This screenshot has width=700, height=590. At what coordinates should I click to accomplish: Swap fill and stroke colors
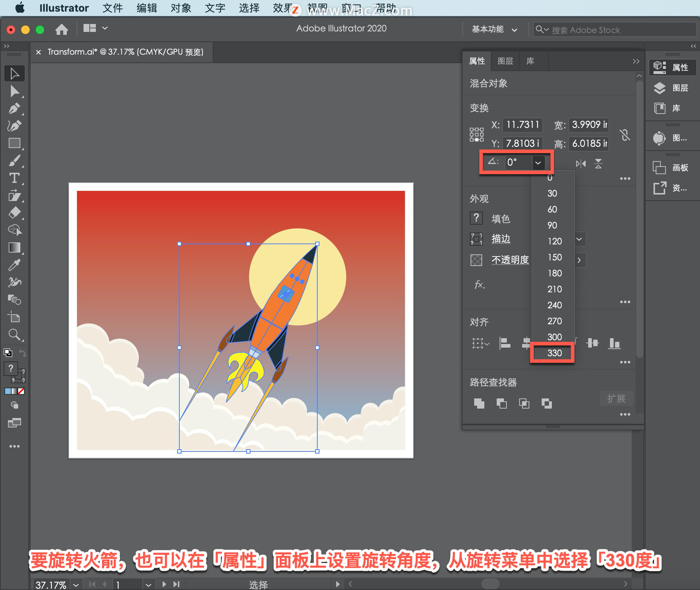[23, 353]
